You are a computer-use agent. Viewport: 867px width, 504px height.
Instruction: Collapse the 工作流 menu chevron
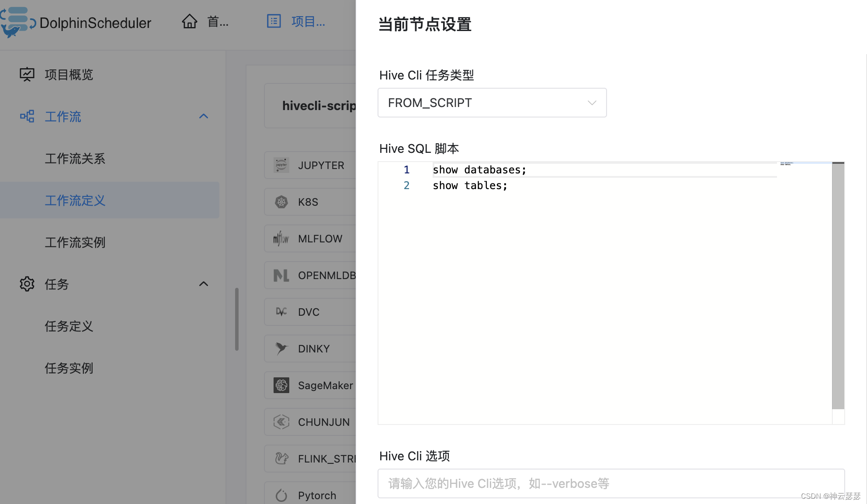204,116
